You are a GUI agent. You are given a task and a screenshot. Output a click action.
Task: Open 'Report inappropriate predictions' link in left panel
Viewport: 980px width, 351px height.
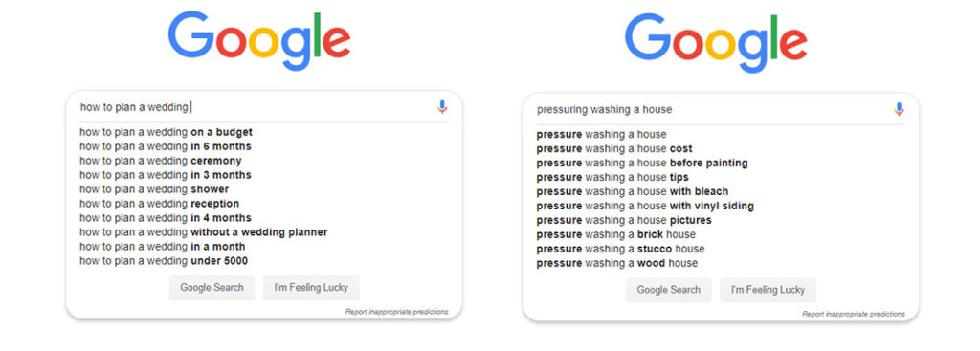[396, 312]
